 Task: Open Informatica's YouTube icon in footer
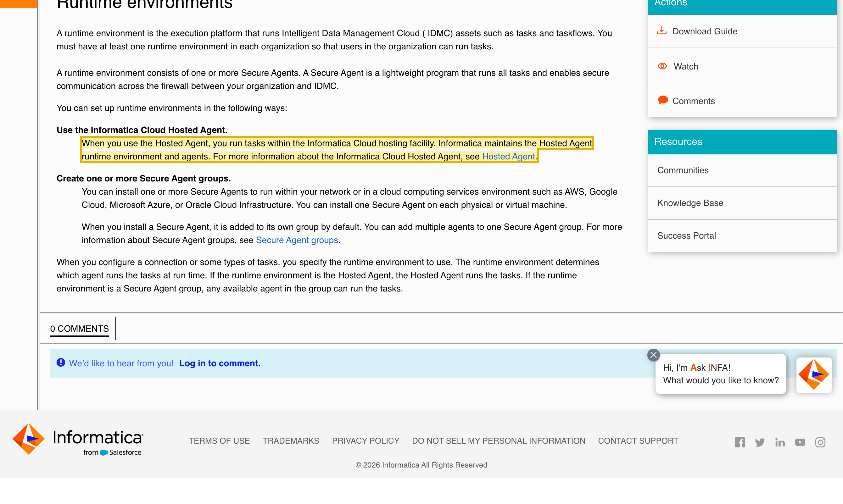pos(800,442)
